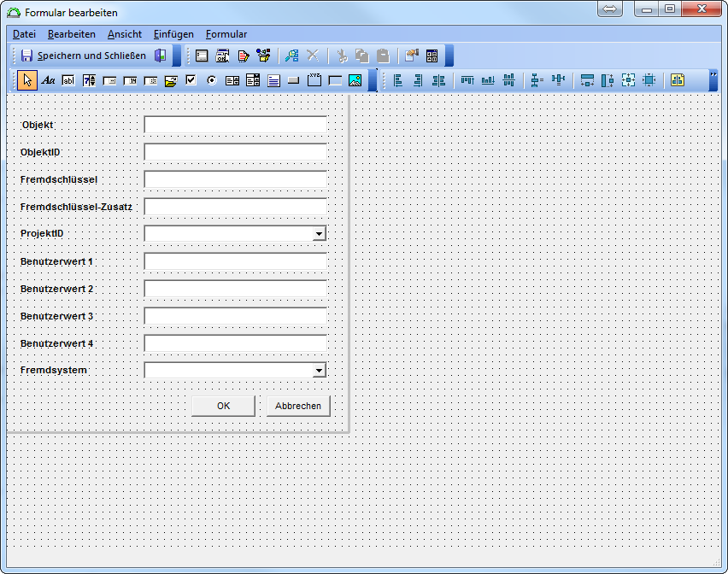728x574 pixels.
Task: Click the grey X delete icon
Action: point(313,56)
